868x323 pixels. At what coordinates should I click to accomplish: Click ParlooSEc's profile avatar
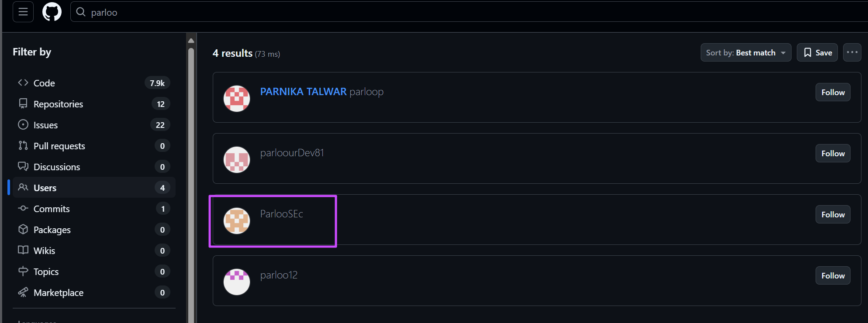coord(237,221)
